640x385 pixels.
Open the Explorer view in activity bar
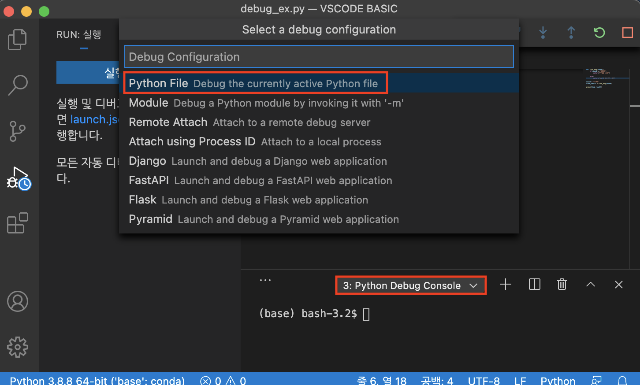[x=17, y=39]
